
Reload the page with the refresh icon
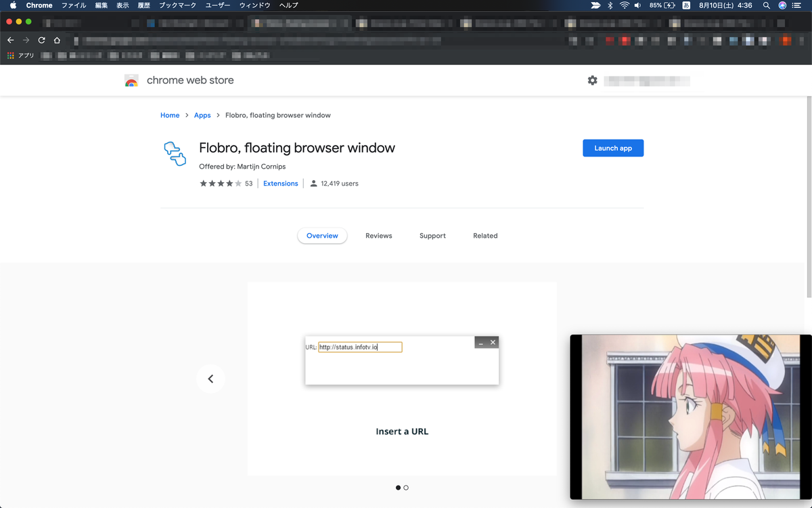41,40
